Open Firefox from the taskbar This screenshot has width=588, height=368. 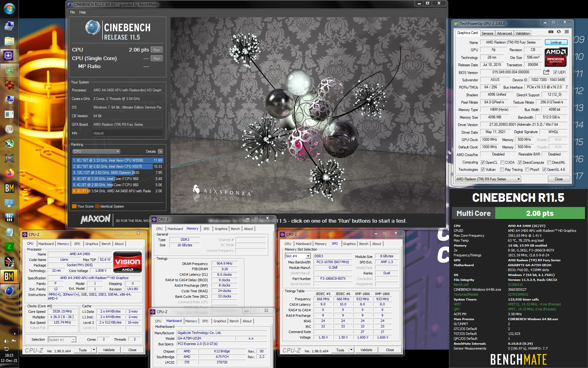click(x=9, y=173)
